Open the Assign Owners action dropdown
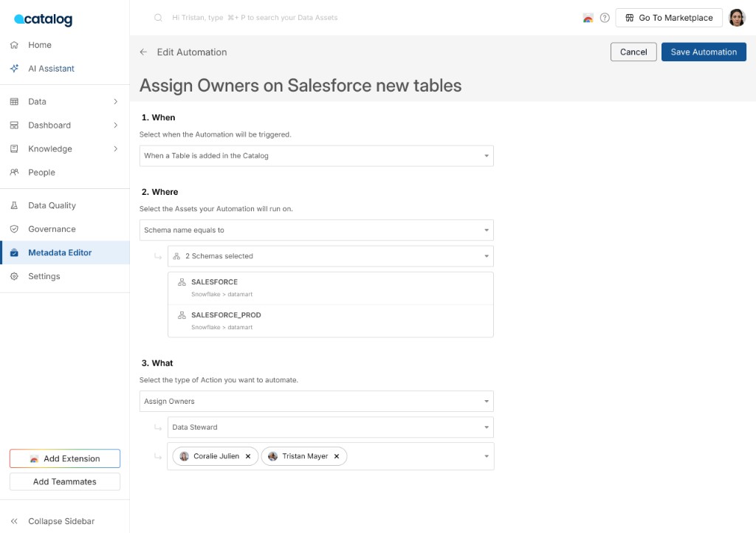The height and width of the screenshot is (533, 756). coord(316,402)
